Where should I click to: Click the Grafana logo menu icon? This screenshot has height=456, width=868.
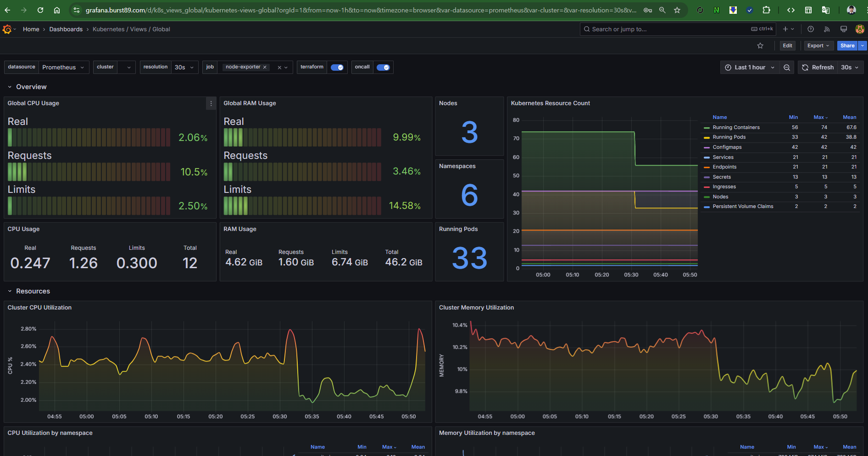(x=7, y=29)
